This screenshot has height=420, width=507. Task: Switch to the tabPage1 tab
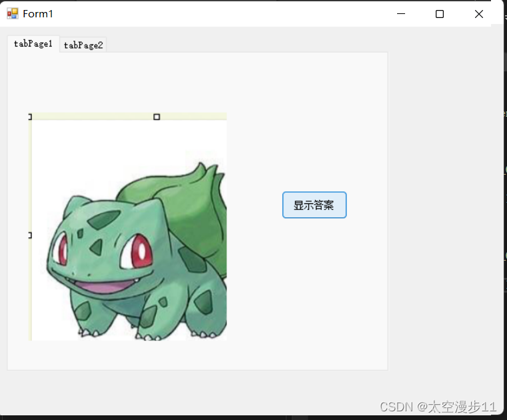point(33,44)
